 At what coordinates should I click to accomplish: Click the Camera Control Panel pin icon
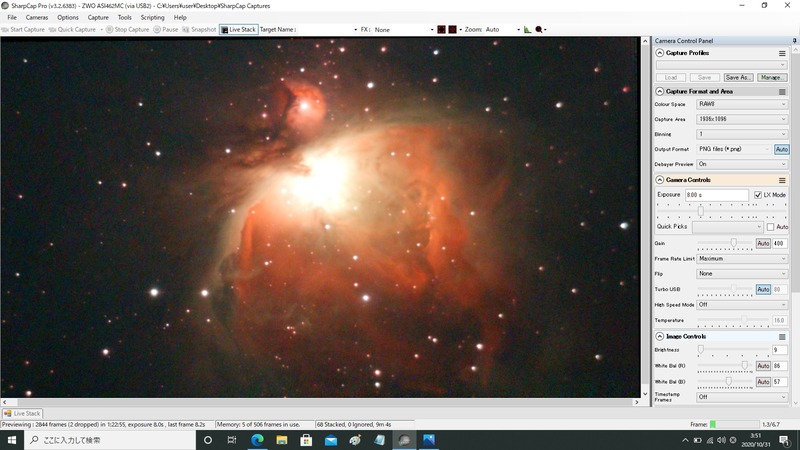pyautogui.click(x=794, y=40)
